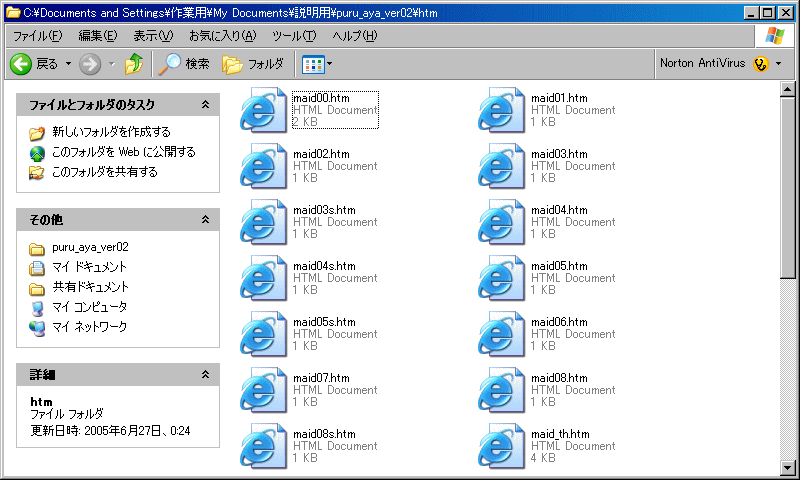
Task: Select the maid08.htm file icon
Action: pyautogui.click(x=502, y=391)
